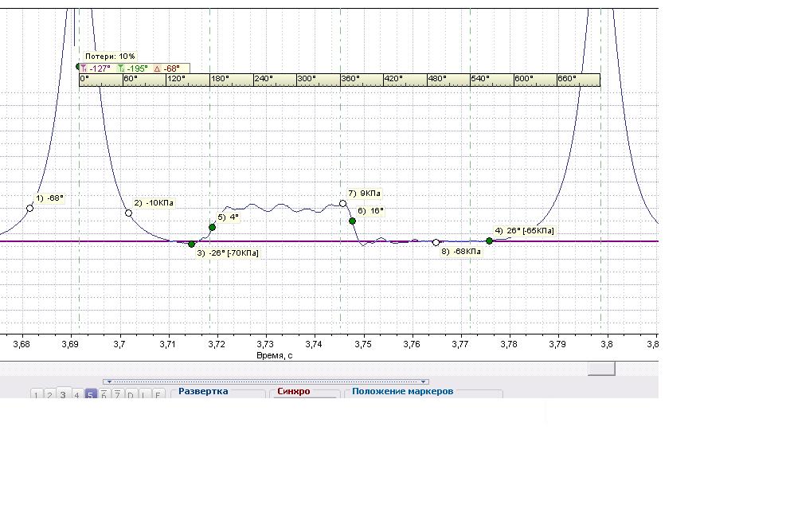Click the gray scrollbar thumb below the chart

point(601,369)
